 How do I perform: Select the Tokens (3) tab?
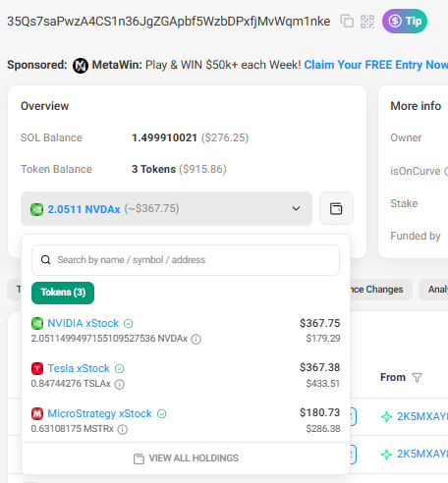pyautogui.click(x=63, y=293)
